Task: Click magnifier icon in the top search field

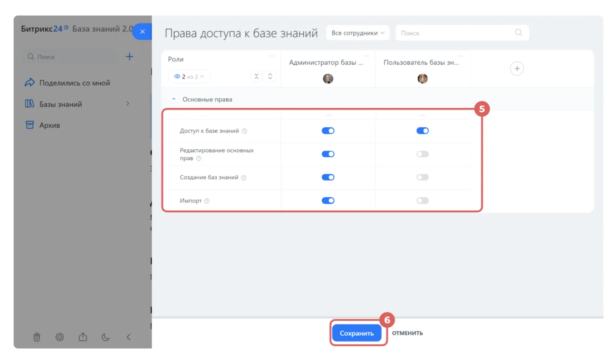Action: click(518, 33)
